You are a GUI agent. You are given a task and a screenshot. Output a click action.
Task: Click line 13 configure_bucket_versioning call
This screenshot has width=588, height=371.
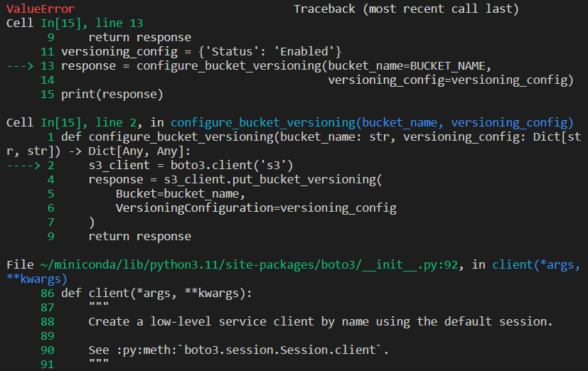point(276,66)
